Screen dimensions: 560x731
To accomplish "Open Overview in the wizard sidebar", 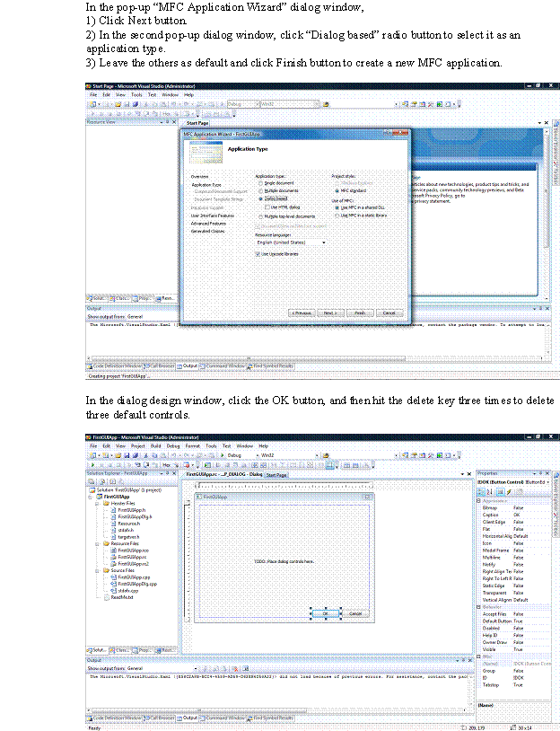I will (199, 177).
